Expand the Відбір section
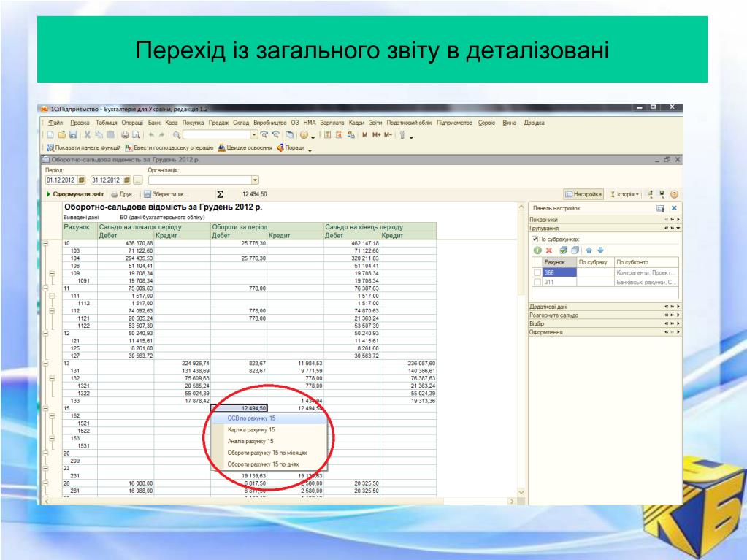The image size is (747, 560). click(678, 324)
